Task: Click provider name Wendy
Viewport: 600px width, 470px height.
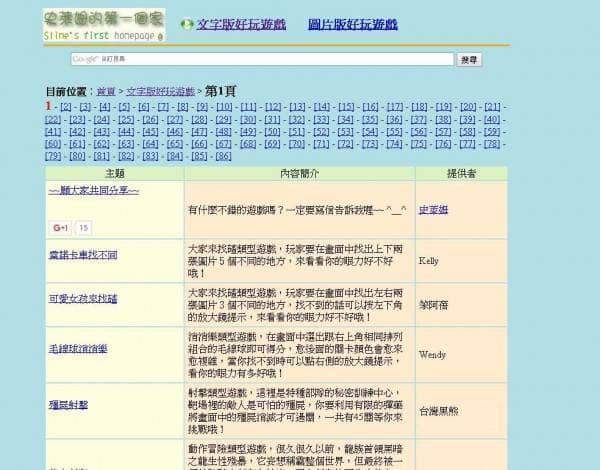Action: pos(432,354)
